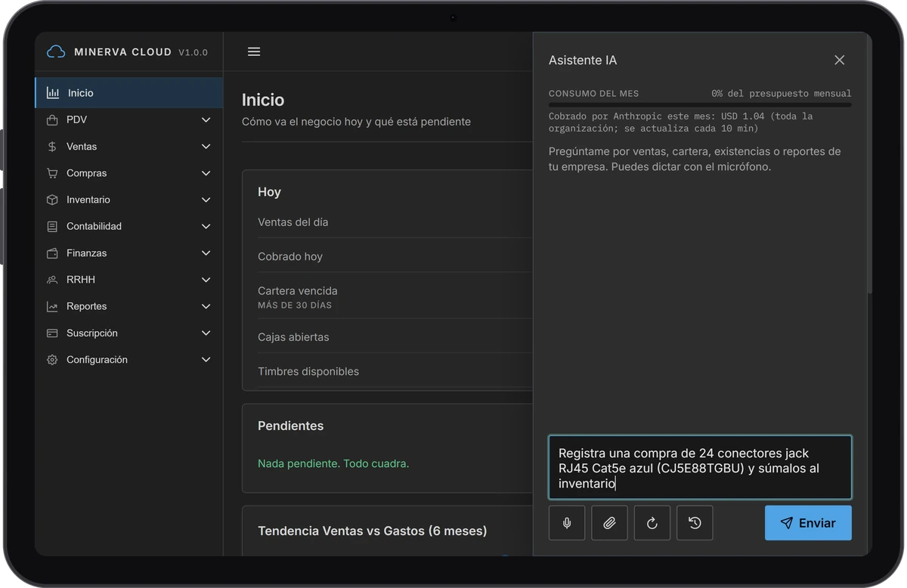Click the Reportes line chart icon
The height and width of the screenshot is (588, 907).
pos(52,307)
